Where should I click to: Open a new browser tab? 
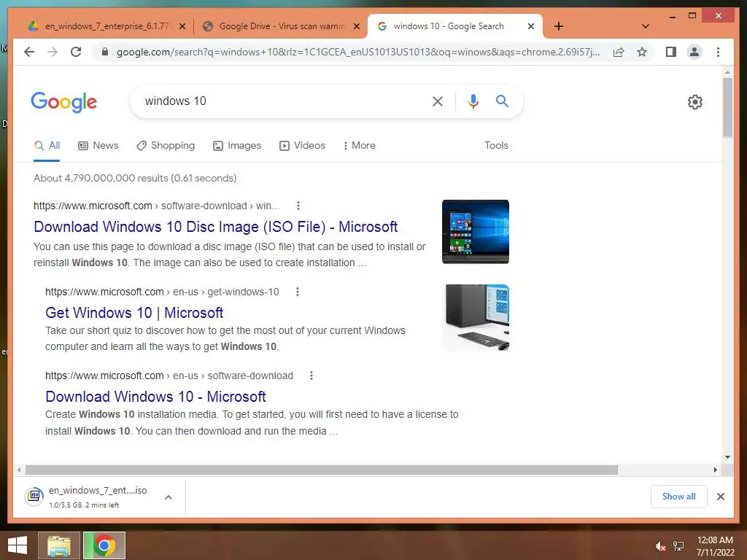(559, 26)
